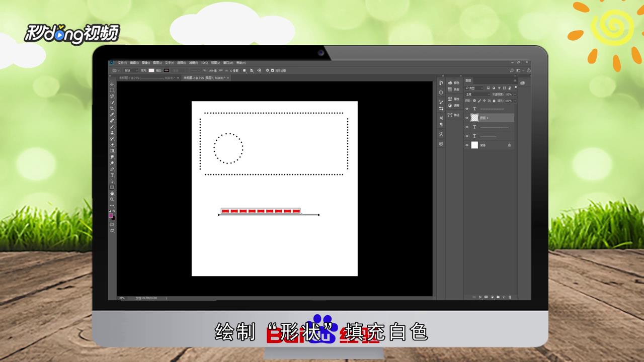Hide the 背景 layer

point(466,144)
